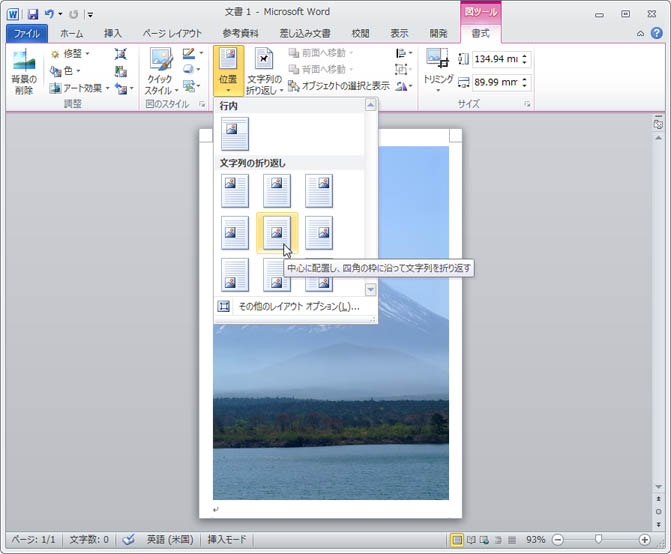Viewport: 671px width, 554px height.
Task: Choose the top-left text wrapping position option
Action: pos(235,190)
